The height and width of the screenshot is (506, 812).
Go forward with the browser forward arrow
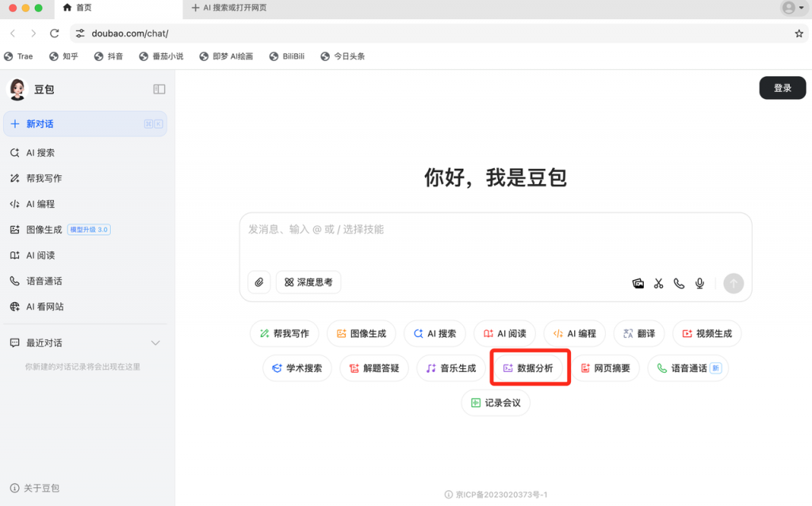pos(33,33)
